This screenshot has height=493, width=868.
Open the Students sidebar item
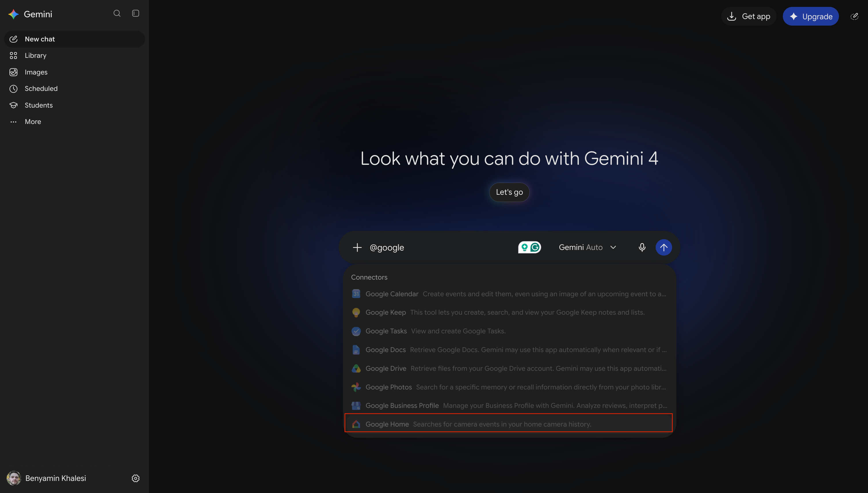[74, 105]
